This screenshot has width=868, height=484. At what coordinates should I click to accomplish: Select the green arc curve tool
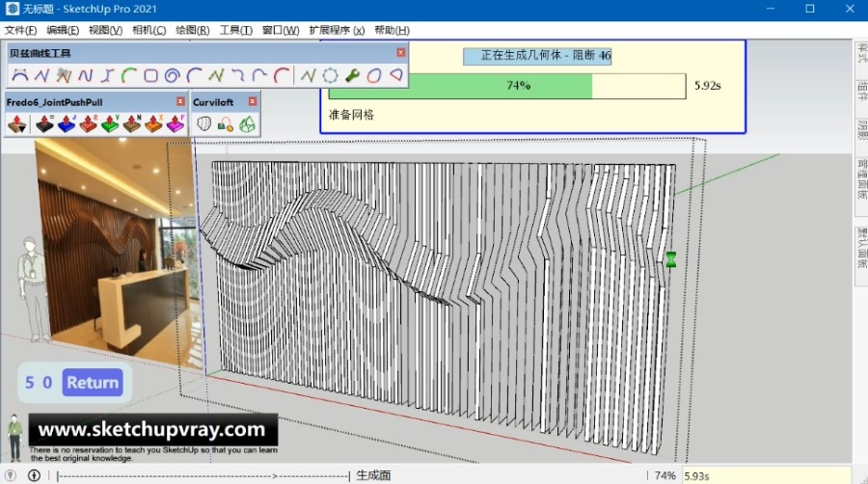pyautogui.click(x=129, y=75)
